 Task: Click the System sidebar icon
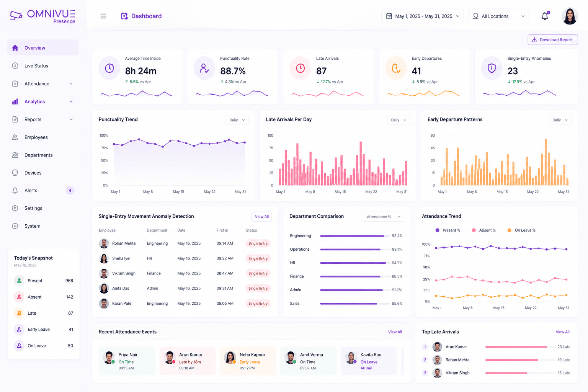coord(15,226)
